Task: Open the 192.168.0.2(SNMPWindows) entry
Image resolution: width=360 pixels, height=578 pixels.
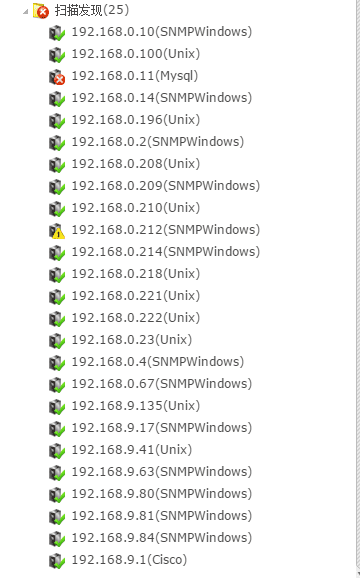Action: 158,142
